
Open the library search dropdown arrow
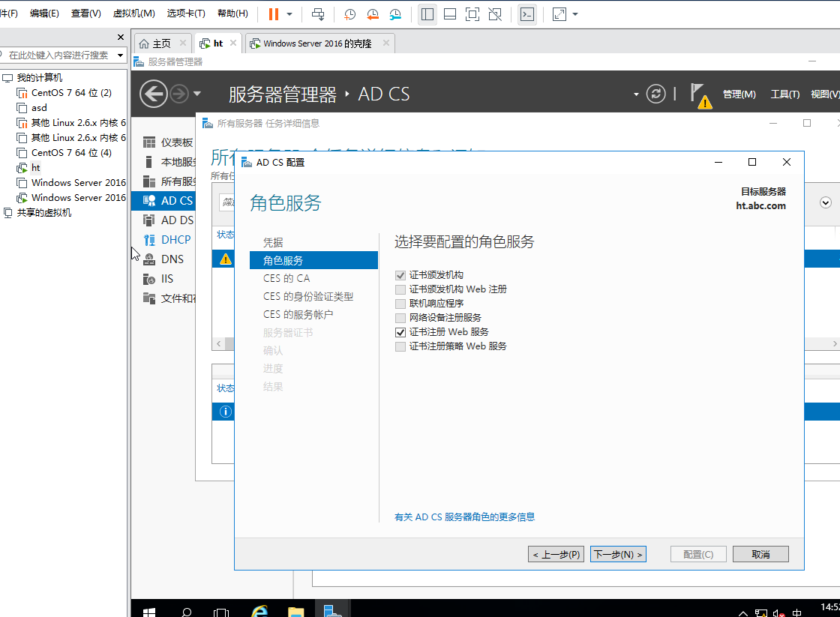(x=121, y=55)
